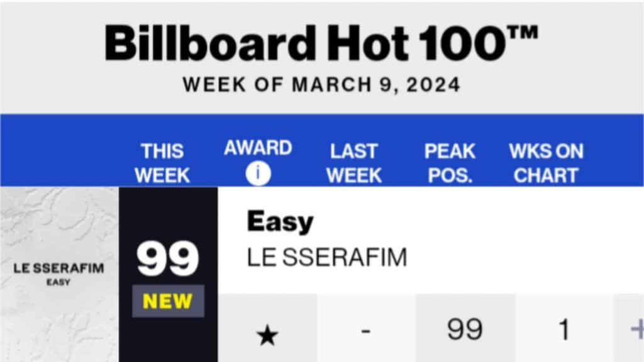Image resolution: width=644 pixels, height=362 pixels.
Task: Click the Award column header text
Action: 258,148
